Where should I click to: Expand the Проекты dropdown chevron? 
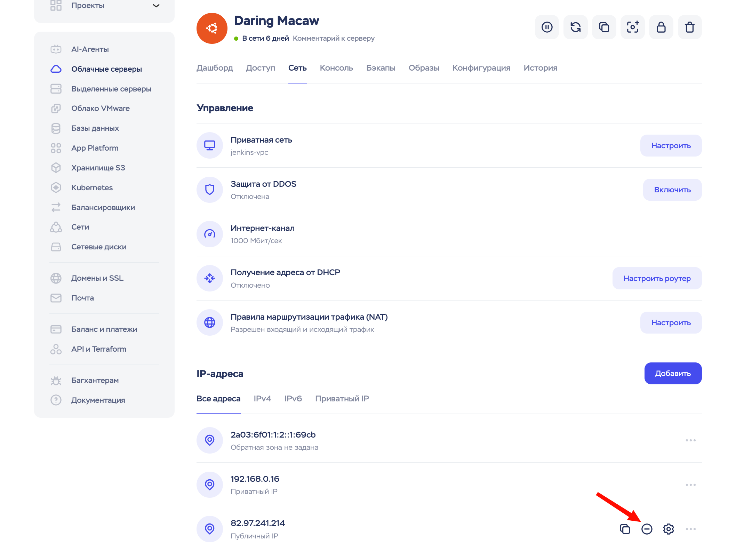click(156, 6)
